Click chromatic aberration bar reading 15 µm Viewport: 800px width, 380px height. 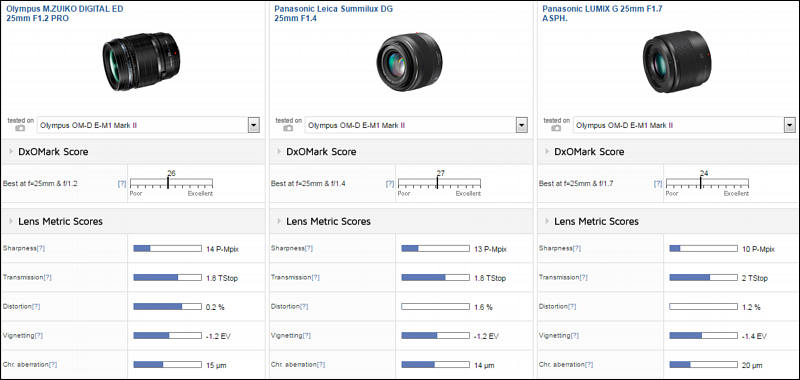[x=167, y=365]
